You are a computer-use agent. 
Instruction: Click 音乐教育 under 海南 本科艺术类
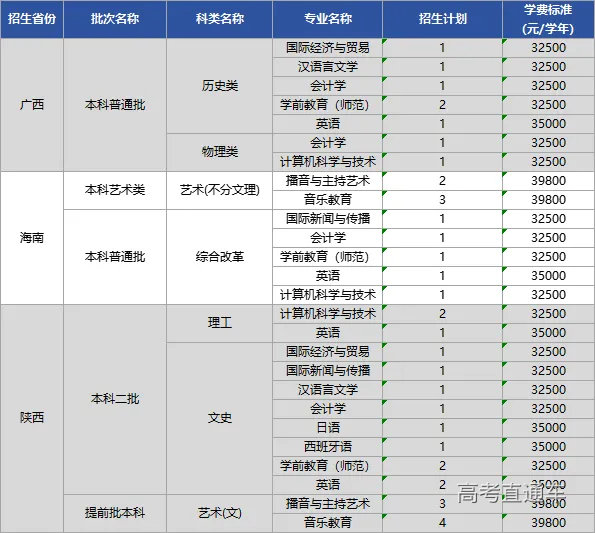pos(327,200)
